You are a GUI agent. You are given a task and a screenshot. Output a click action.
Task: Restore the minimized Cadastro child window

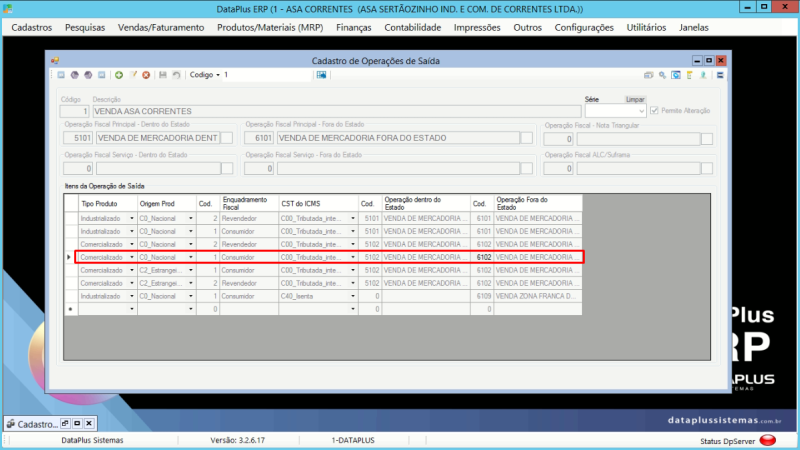click(65, 423)
